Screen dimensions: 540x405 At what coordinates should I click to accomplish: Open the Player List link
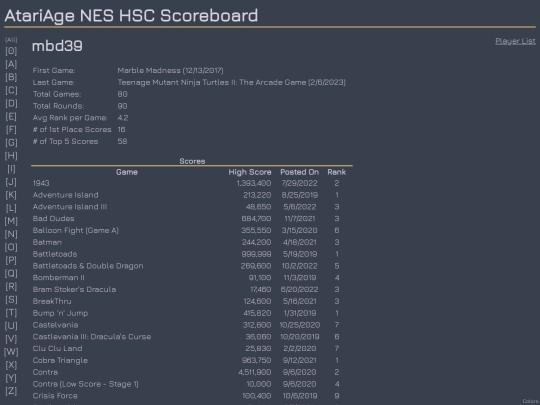pos(515,41)
